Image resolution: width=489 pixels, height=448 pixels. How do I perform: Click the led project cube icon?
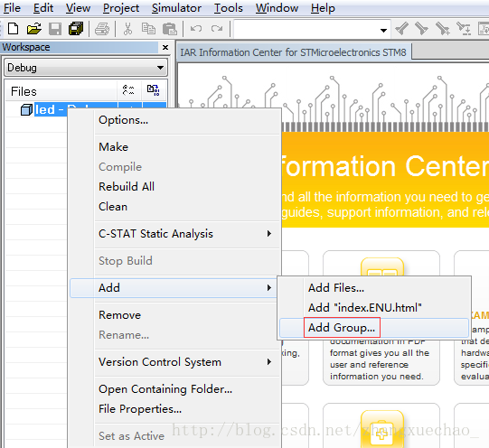26,109
